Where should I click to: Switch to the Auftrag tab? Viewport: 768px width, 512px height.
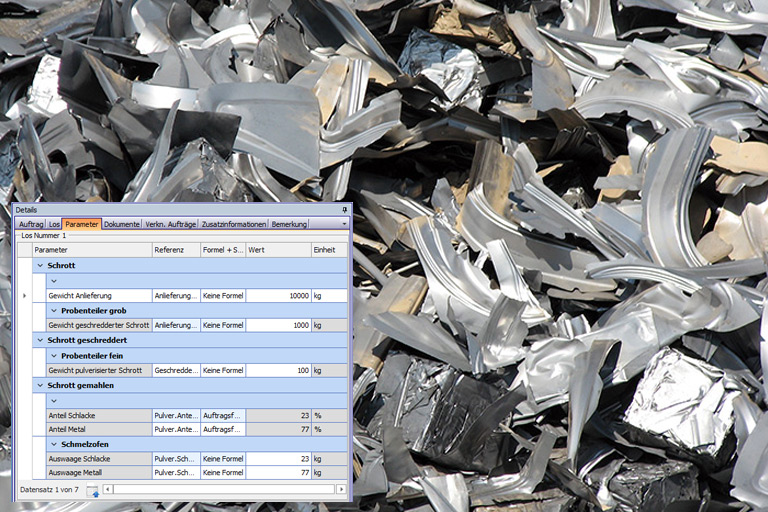coord(30,224)
